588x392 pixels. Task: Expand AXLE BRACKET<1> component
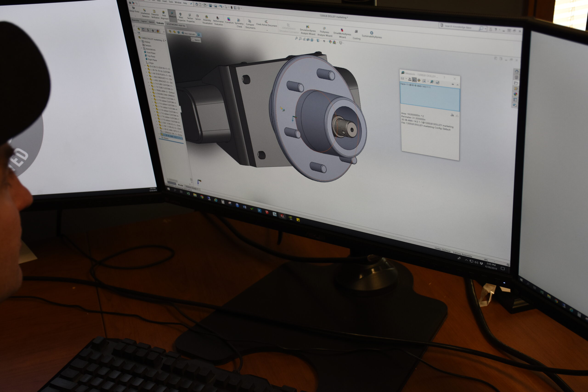pyautogui.click(x=147, y=76)
